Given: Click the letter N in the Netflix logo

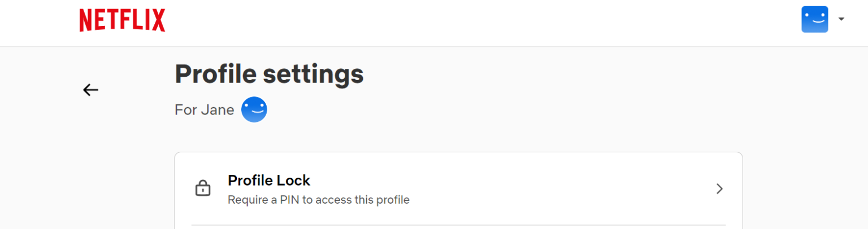Looking at the screenshot, I should [85, 20].
